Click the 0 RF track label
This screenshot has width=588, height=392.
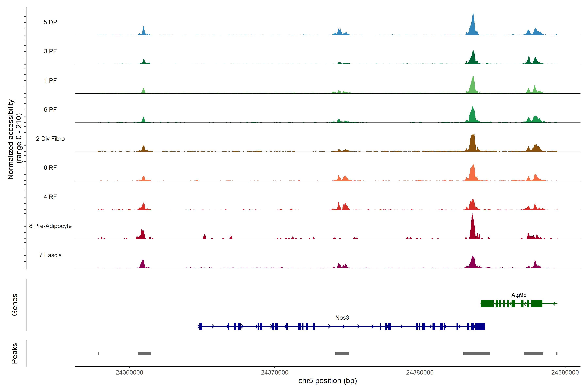click(50, 168)
